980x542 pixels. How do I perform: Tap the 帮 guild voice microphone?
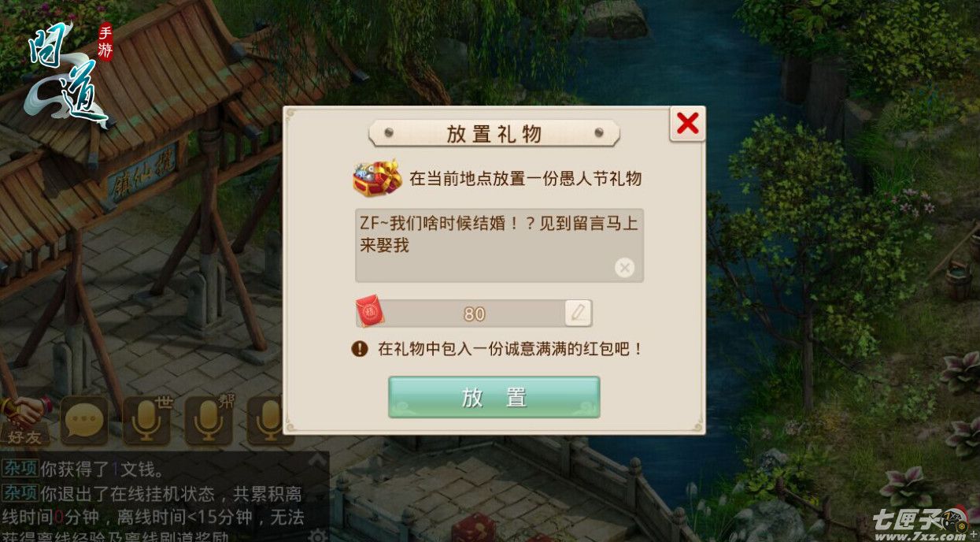(209, 421)
